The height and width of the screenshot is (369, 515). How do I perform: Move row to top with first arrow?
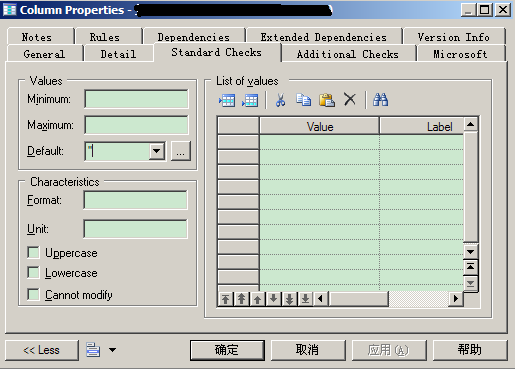pos(226,299)
